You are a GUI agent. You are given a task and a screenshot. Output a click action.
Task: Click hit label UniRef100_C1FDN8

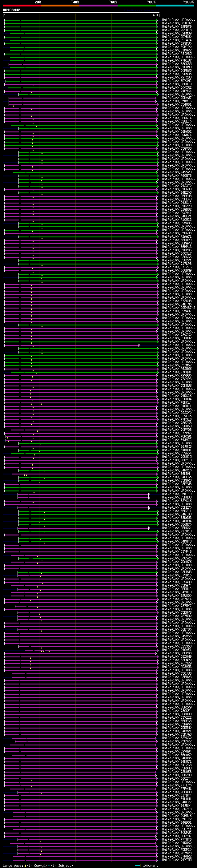point(176,67)
